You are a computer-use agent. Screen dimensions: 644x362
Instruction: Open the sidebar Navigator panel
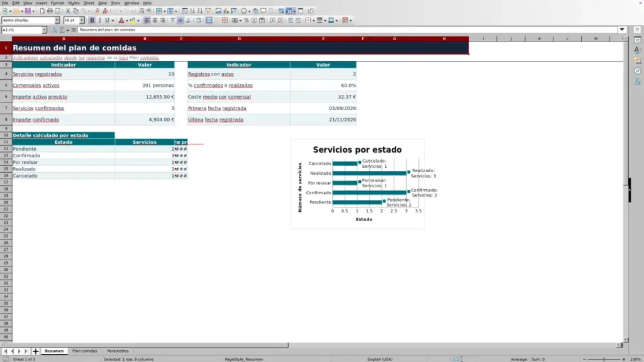tap(638, 72)
